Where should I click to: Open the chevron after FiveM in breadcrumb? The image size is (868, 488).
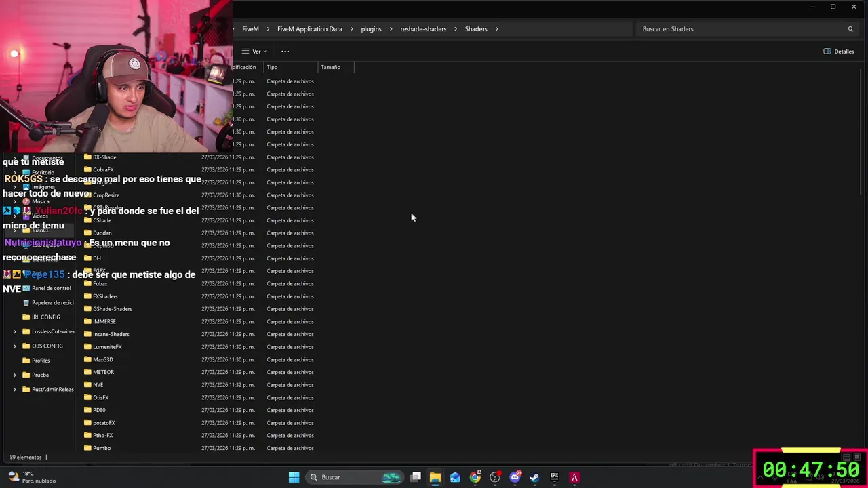click(268, 29)
